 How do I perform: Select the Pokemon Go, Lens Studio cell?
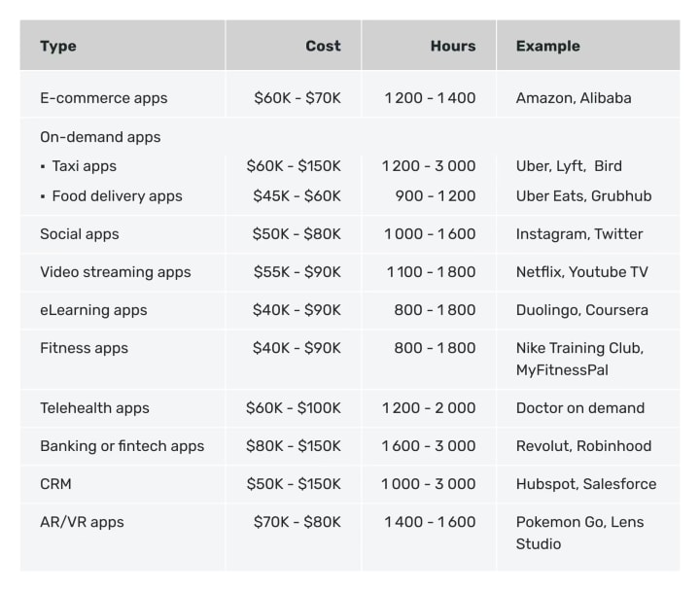coord(579,533)
